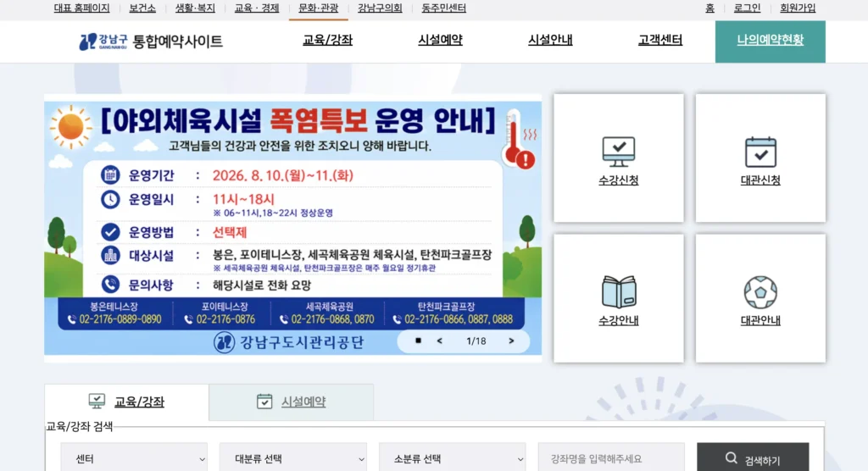868x471 pixels.
Task: Open the 교육·경제 top link
Action: [x=257, y=8]
